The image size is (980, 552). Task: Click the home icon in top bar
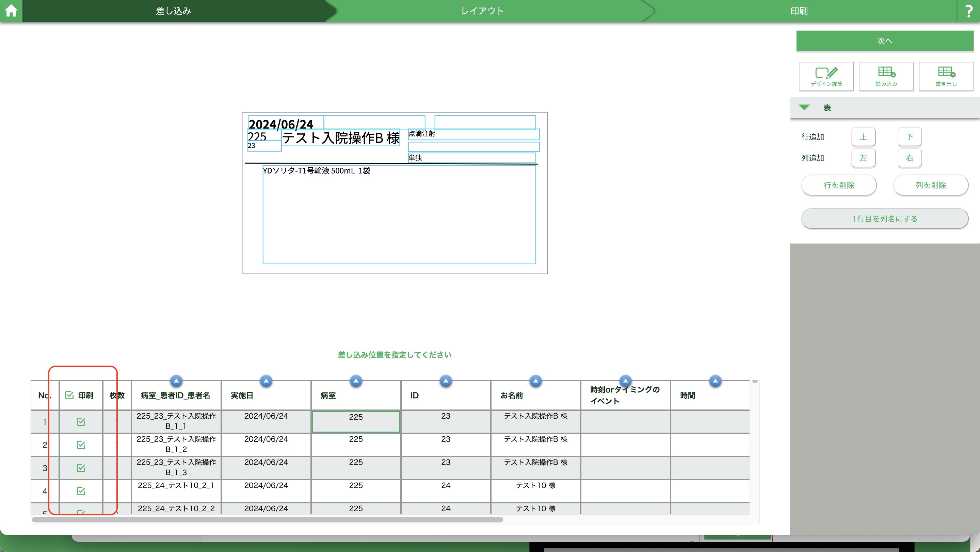11,11
